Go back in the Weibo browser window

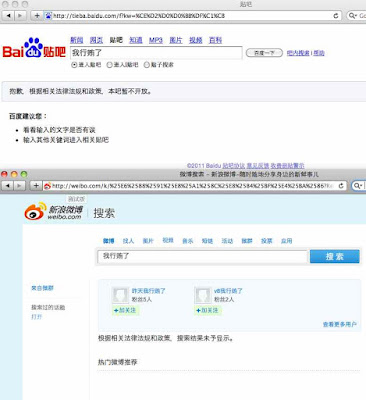pos(8,186)
